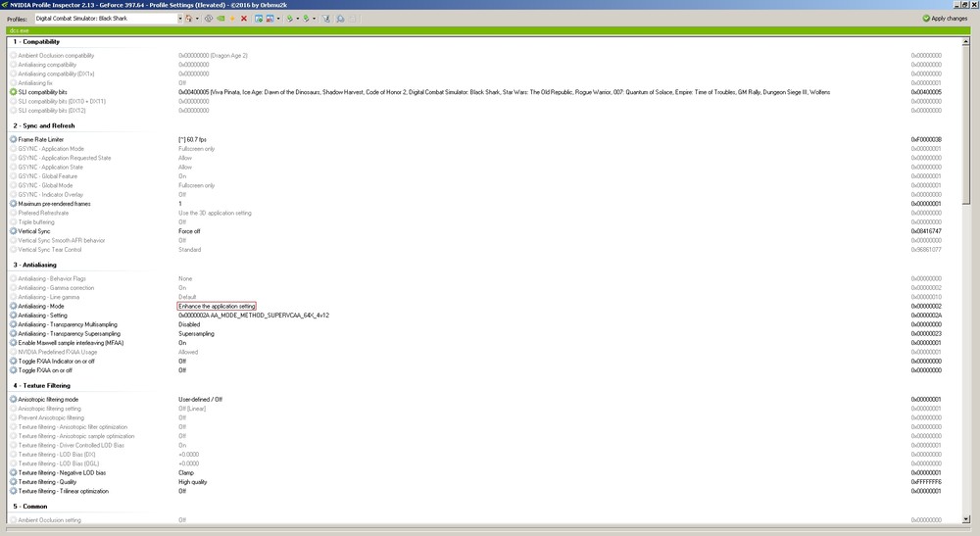Click the vertical scrollbar down arrow
The height and width of the screenshot is (536, 980).
pos(966,519)
